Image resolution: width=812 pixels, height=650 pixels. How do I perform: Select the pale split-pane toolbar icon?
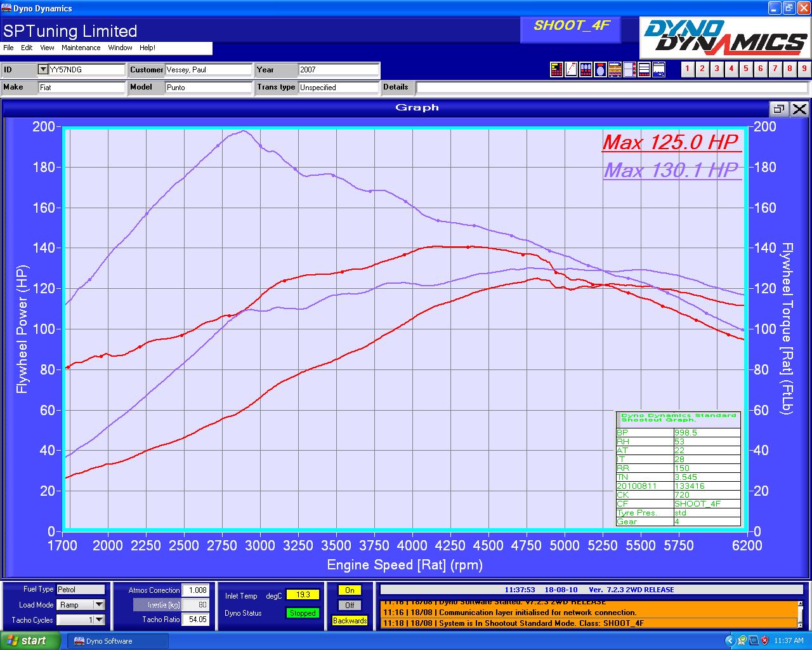tap(629, 70)
